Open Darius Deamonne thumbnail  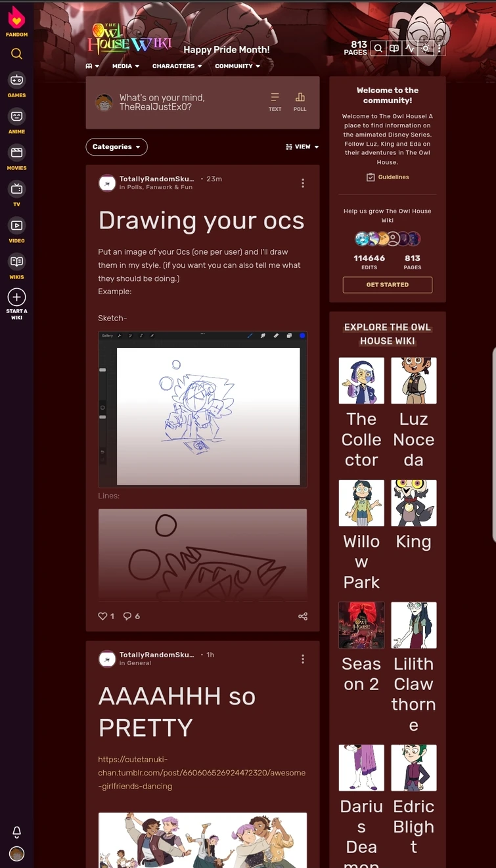click(361, 768)
